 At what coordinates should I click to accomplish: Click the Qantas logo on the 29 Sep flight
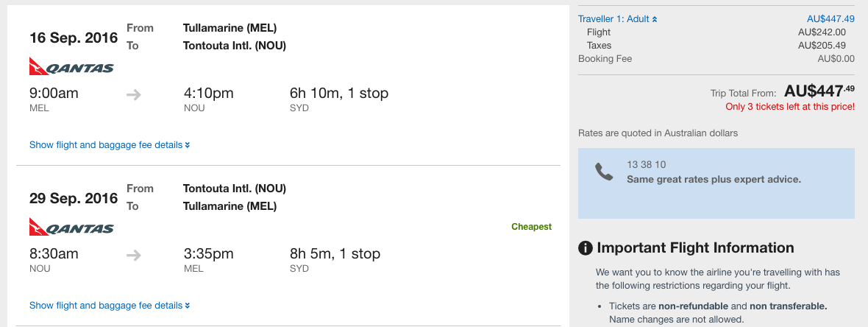(71, 228)
